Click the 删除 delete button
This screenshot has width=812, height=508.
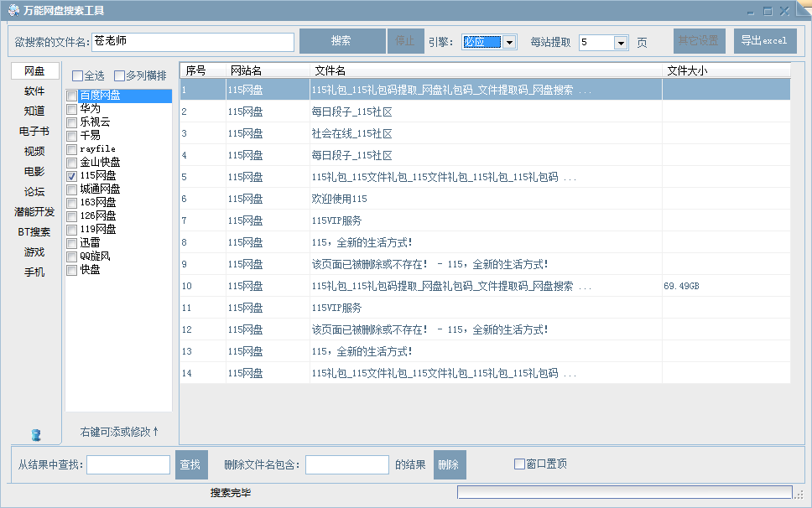tap(450, 464)
